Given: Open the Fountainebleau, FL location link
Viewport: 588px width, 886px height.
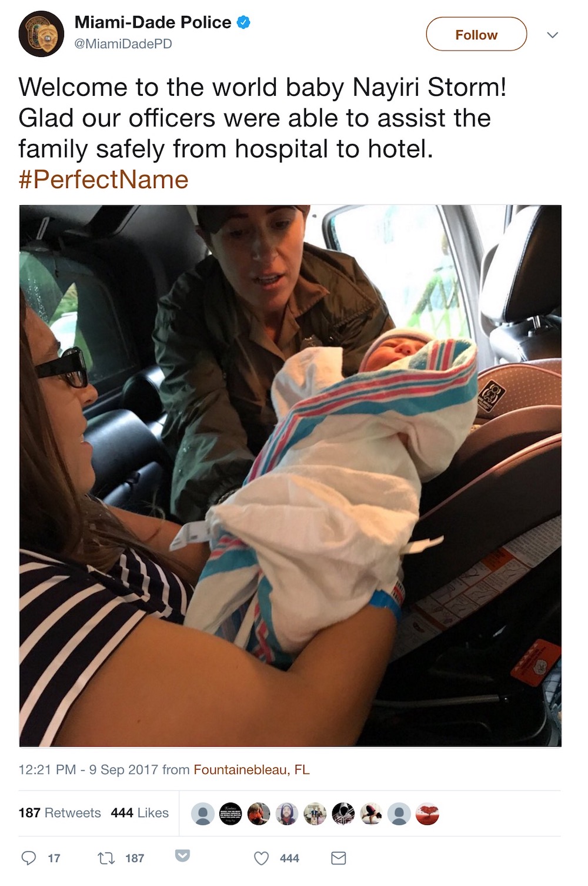Looking at the screenshot, I should pos(252,770).
